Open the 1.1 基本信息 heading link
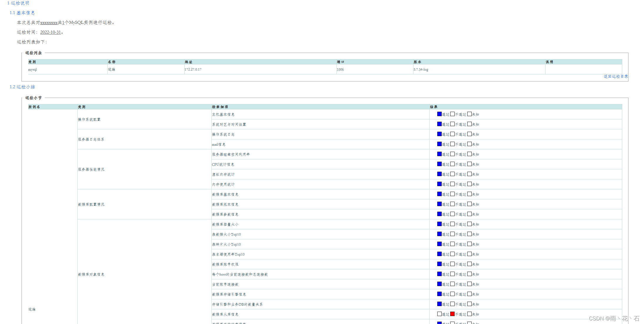The width and height of the screenshot is (644, 324). [22, 13]
